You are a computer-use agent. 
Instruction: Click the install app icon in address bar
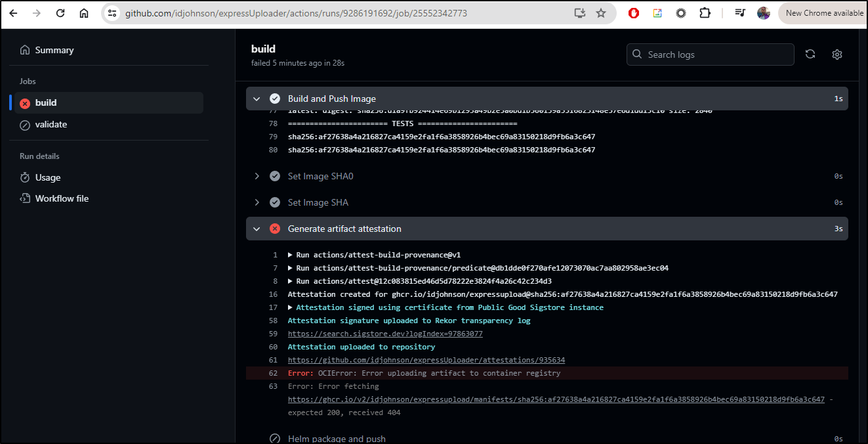click(579, 13)
